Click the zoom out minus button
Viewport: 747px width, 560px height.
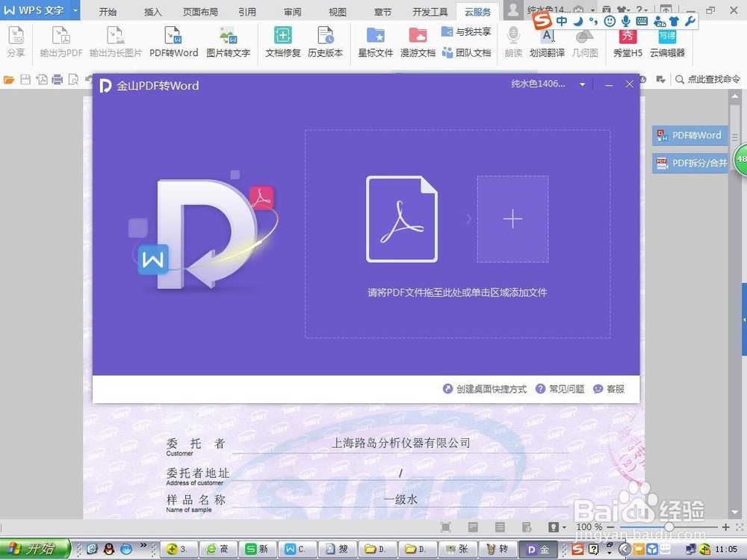pos(610,526)
